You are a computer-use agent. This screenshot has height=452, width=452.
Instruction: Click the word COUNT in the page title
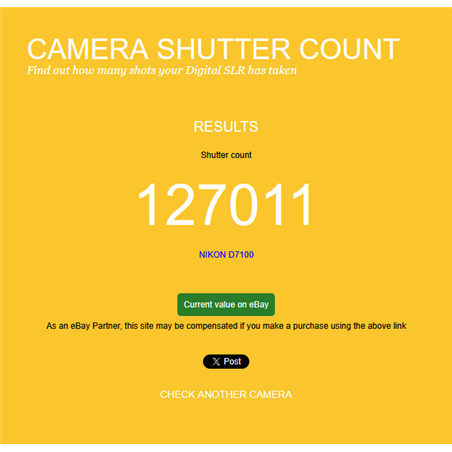[349, 49]
